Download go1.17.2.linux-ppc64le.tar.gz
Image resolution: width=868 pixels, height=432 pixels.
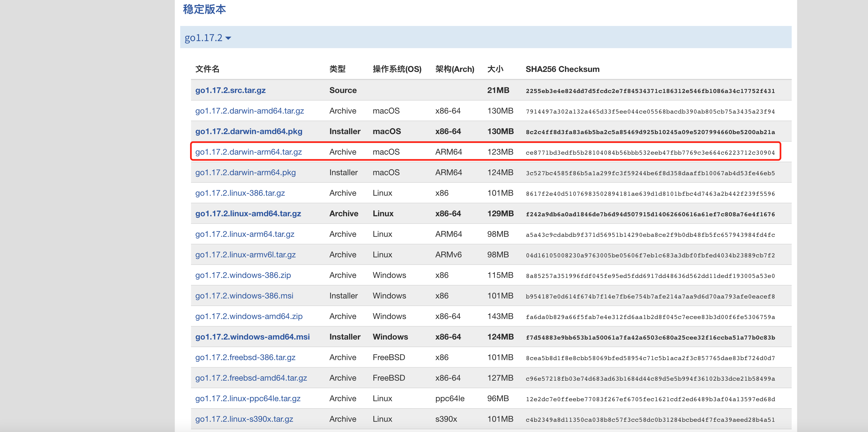pos(248,398)
